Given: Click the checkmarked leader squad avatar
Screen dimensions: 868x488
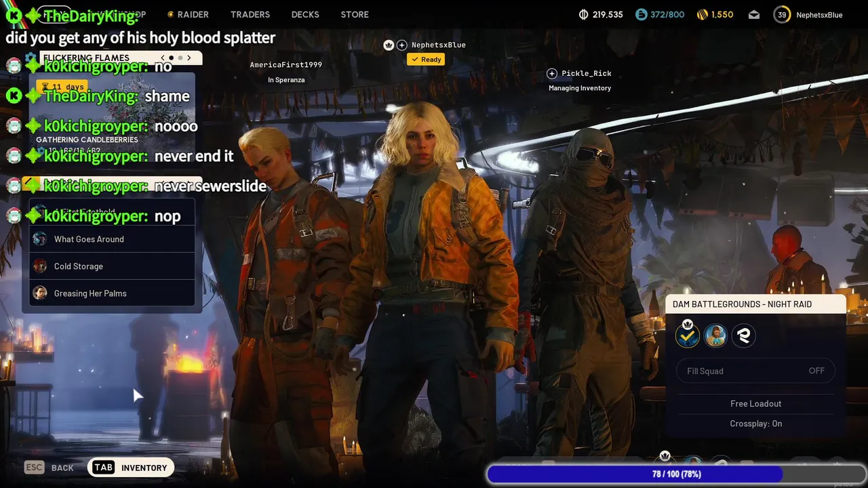Looking at the screenshot, I should click(688, 335).
